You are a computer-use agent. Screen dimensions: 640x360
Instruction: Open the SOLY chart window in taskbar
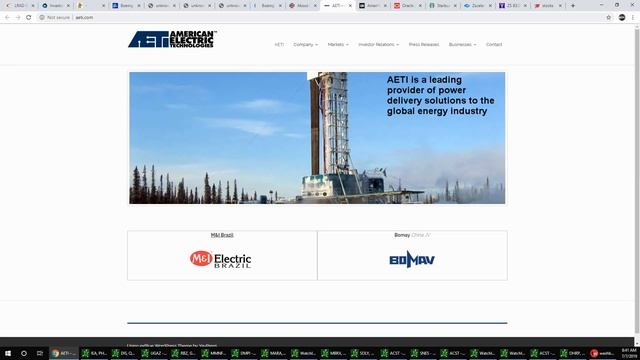[364, 353]
